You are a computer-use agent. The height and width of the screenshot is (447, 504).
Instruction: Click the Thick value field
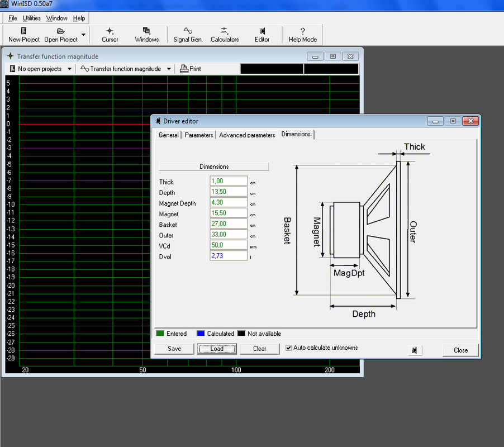[229, 181]
